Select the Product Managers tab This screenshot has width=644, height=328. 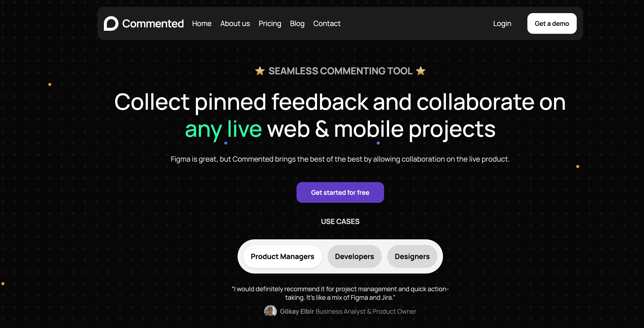pyautogui.click(x=282, y=256)
